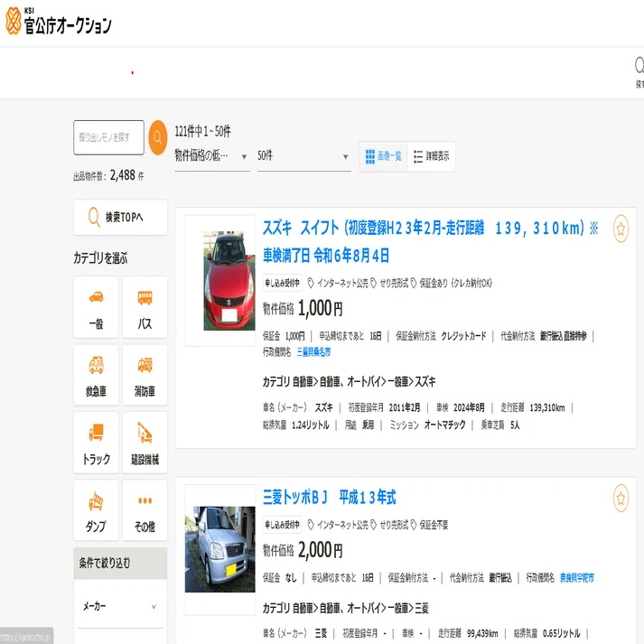This screenshot has height=644, width=644.
Task: Select the バス category icon
Action: [145, 307]
